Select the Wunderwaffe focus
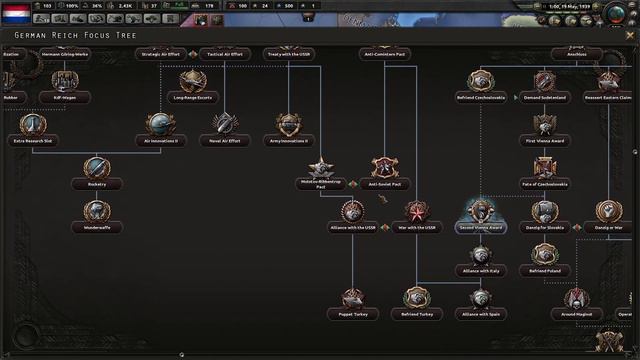640x360 pixels. click(97, 216)
